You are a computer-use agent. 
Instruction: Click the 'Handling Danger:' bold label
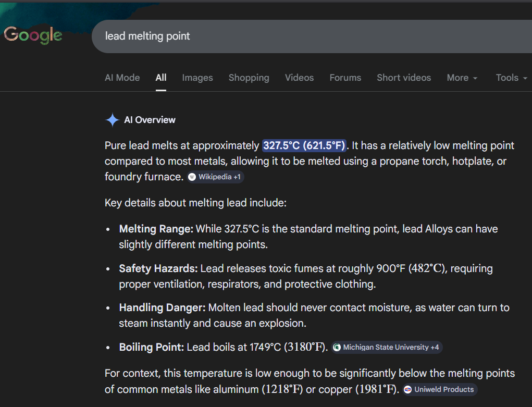click(162, 308)
